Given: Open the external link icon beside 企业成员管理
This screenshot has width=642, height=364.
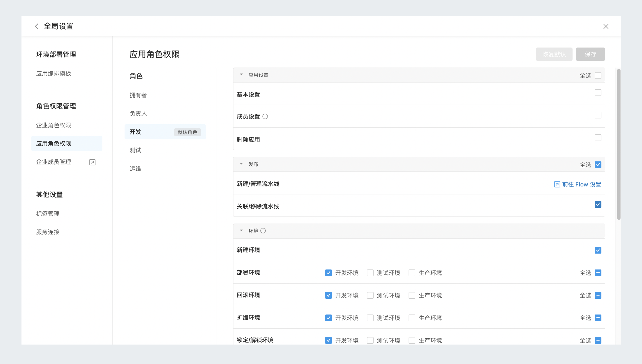Looking at the screenshot, I should (93, 162).
